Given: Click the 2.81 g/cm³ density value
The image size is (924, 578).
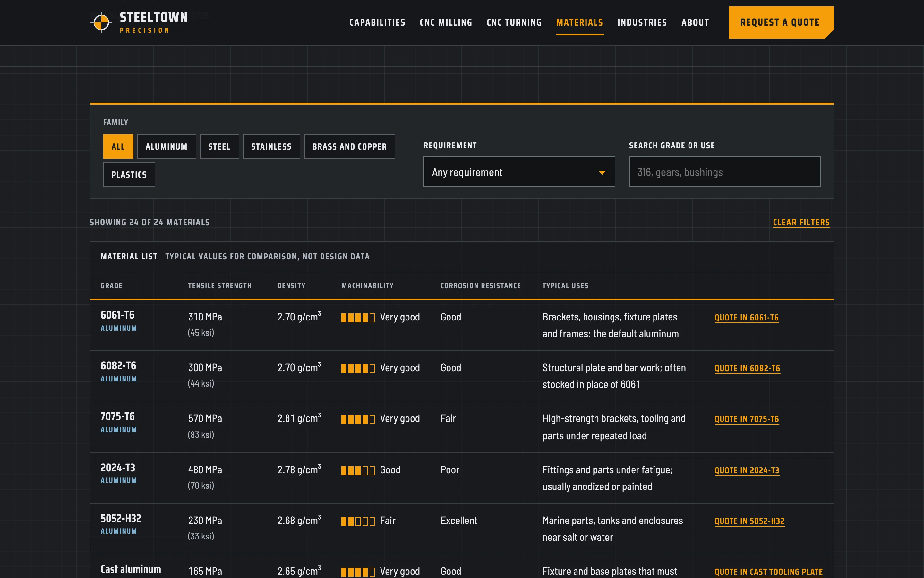Looking at the screenshot, I should [299, 418].
